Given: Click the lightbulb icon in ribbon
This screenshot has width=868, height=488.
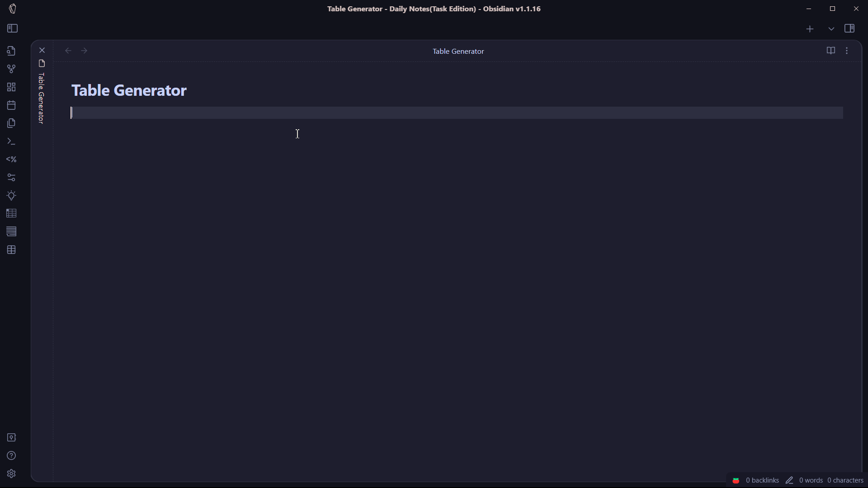Looking at the screenshot, I should click(x=11, y=195).
